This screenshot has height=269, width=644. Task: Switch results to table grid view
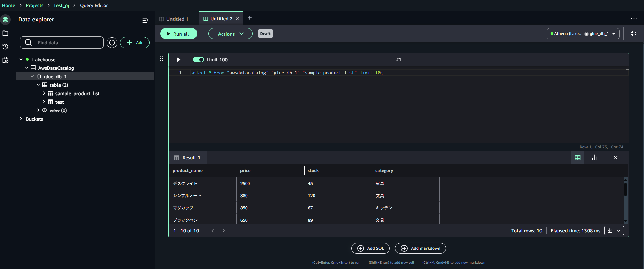(577, 158)
